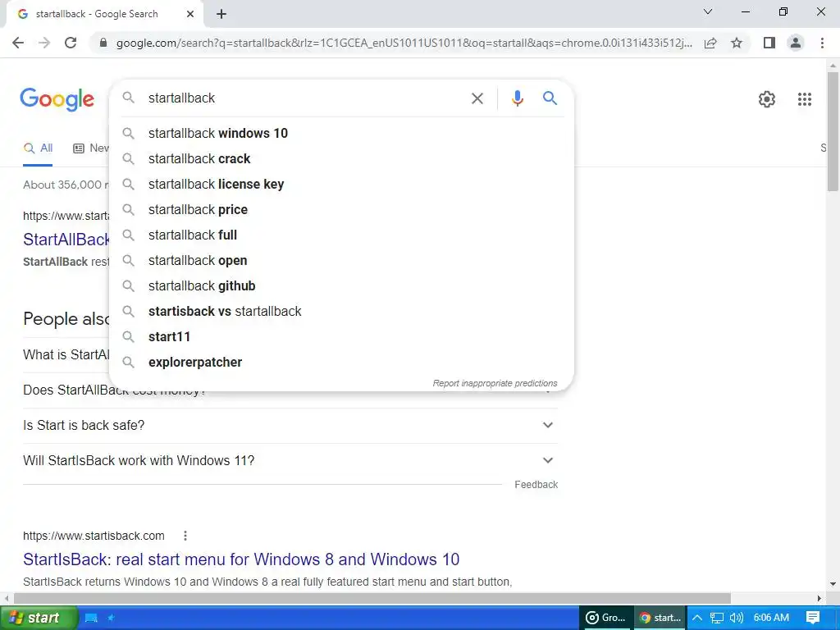This screenshot has height=630, width=840.
Task: Open StartIsBack real start menu result
Action: tap(241, 559)
